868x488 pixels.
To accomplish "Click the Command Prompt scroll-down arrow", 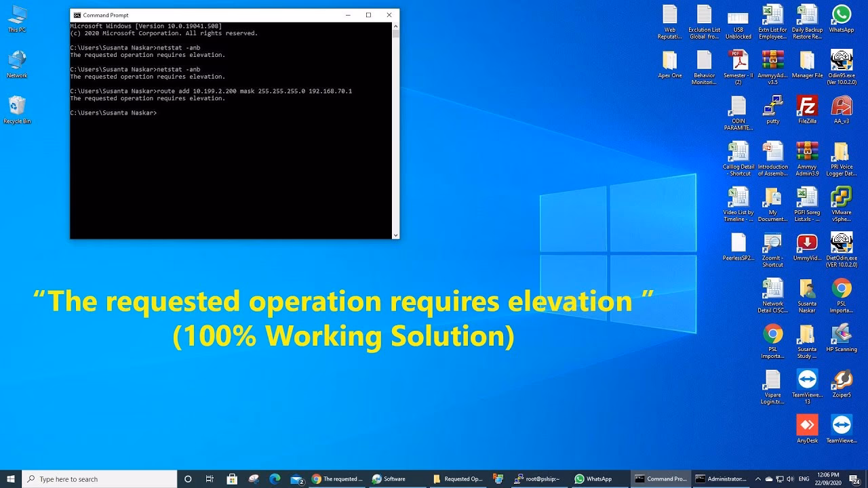I will pyautogui.click(x=395, y=234).
